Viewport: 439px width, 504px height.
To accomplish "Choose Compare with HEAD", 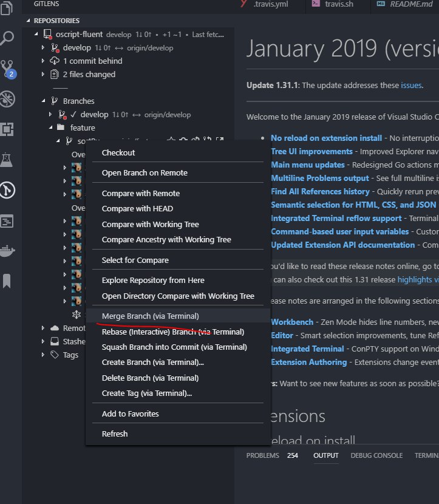I will [x=178, y=209].
